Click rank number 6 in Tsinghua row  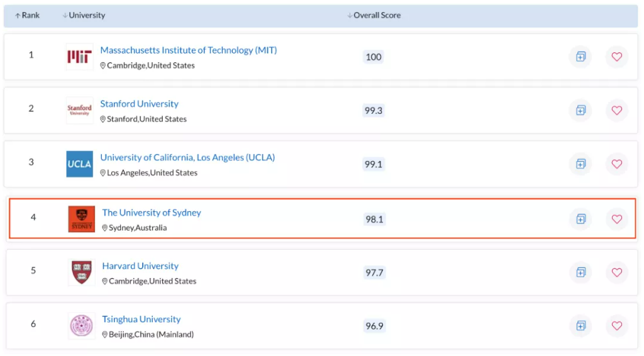pos(33,325)
